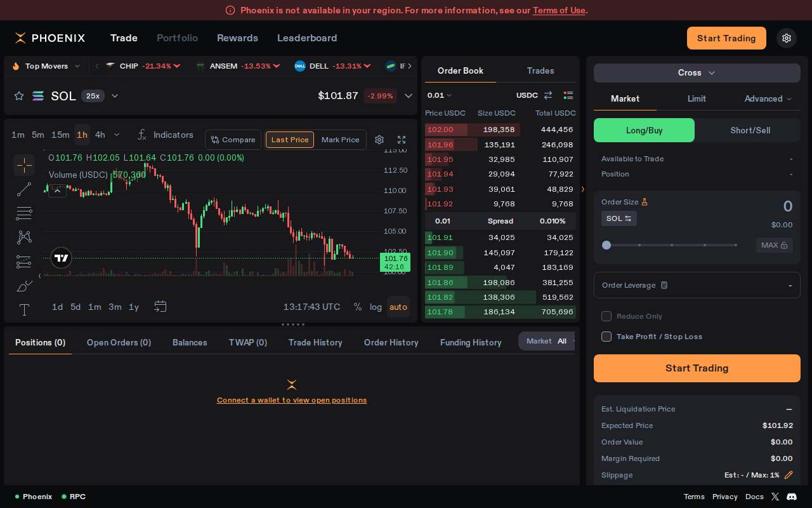
Task: Click the 101.91 bid price row
Action: click(x=500, y=237)
